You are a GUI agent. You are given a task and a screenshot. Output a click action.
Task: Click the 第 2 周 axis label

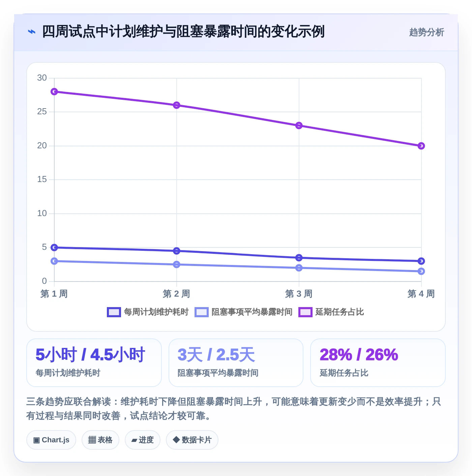[177, 294]
